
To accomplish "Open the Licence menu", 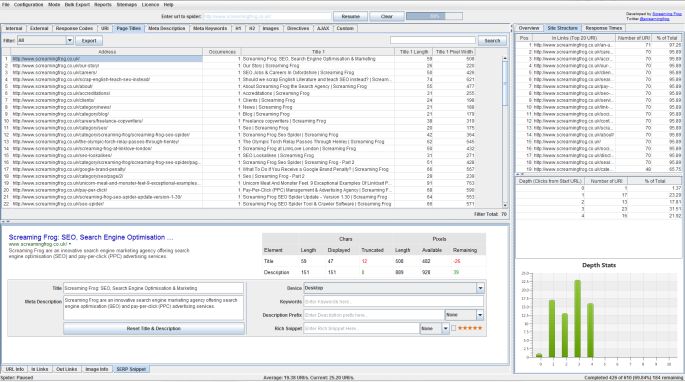I will (150, 4).
